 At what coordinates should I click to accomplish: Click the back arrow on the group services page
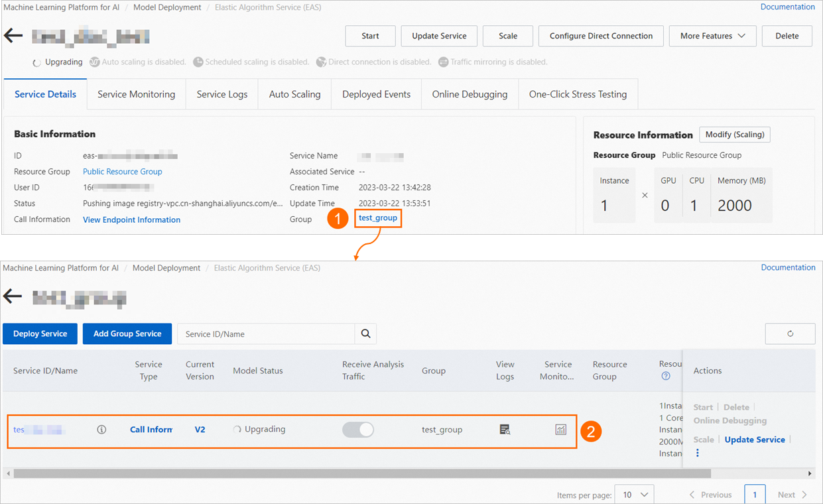click(13, 296)
